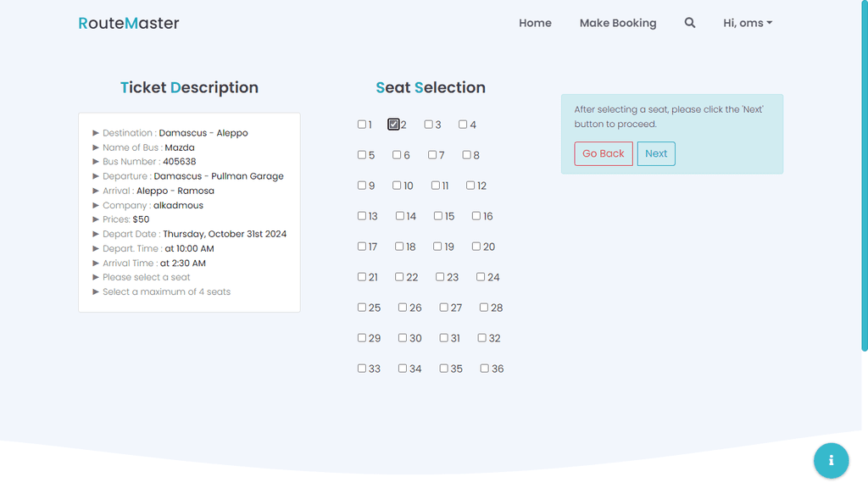868x488 pixels.
Task: Click the page vertical scrollbar
Action: 865,177
